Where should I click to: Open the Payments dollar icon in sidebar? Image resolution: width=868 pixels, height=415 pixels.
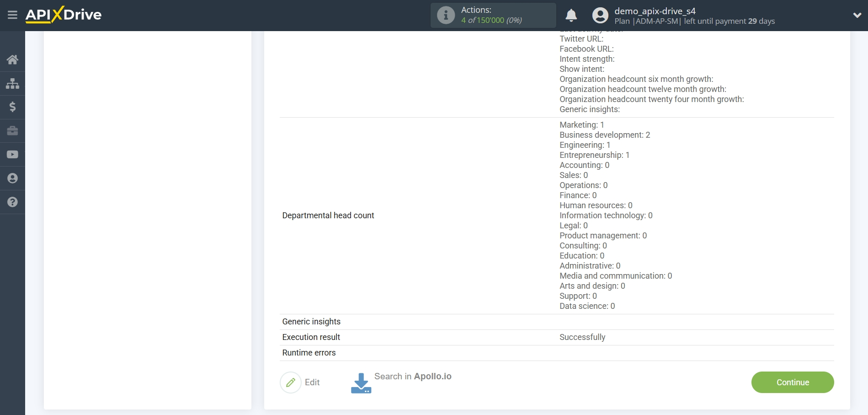click(12, 107)
